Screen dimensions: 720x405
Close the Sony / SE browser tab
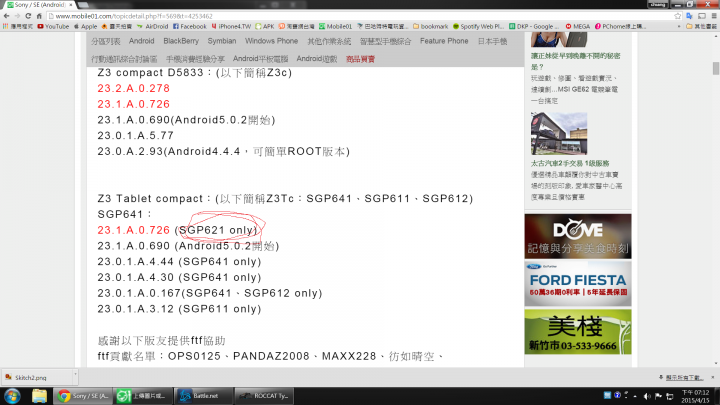coord(71,5)
